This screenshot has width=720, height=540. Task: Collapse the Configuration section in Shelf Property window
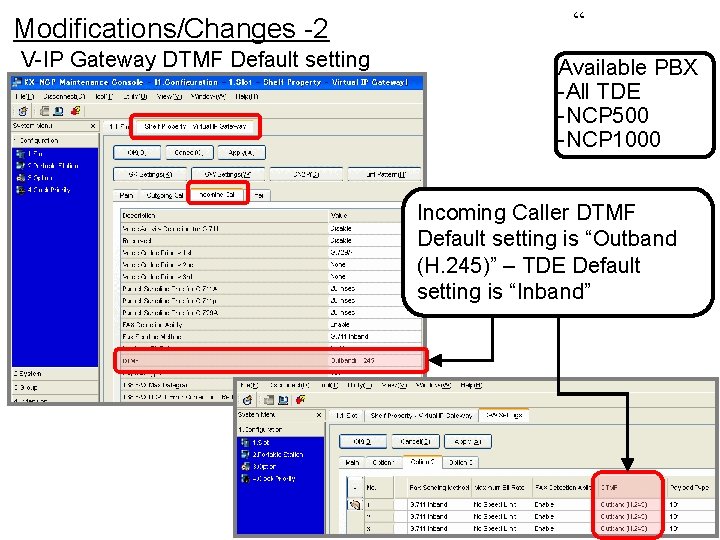[x=55, y=141]
